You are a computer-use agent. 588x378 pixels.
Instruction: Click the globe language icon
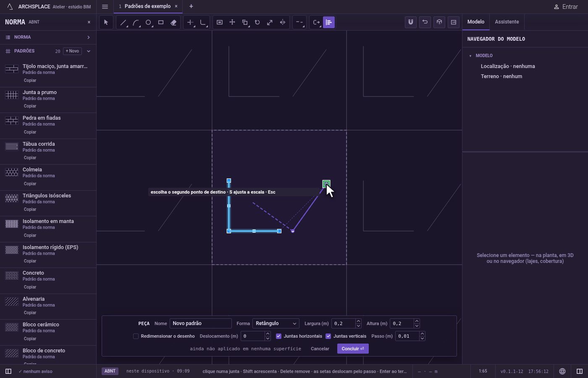pos(562,371)
